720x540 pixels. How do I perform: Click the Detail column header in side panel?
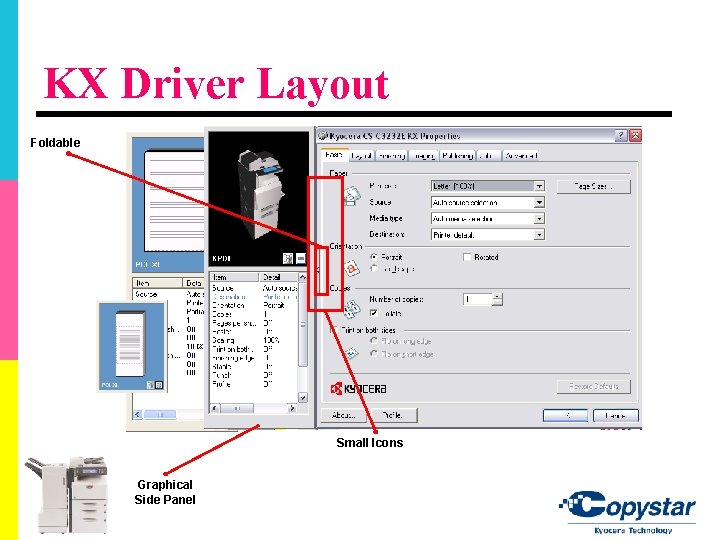click(278, 277)
